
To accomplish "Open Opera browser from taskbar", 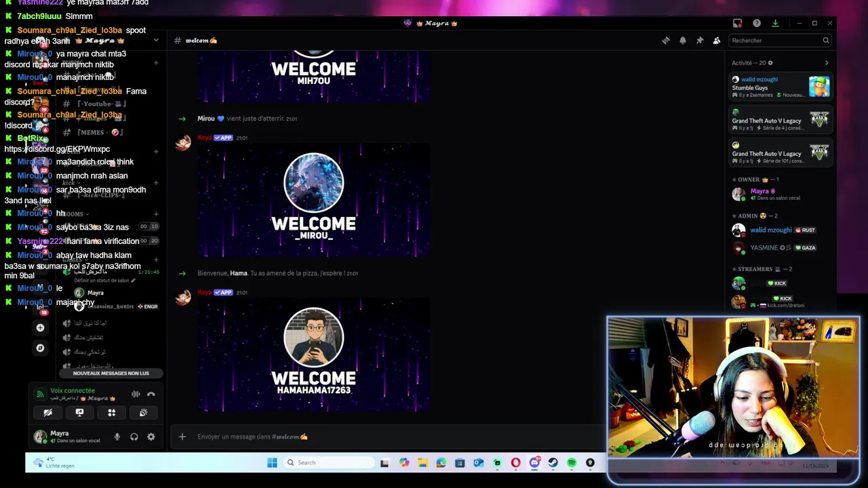I will (515, 463).
